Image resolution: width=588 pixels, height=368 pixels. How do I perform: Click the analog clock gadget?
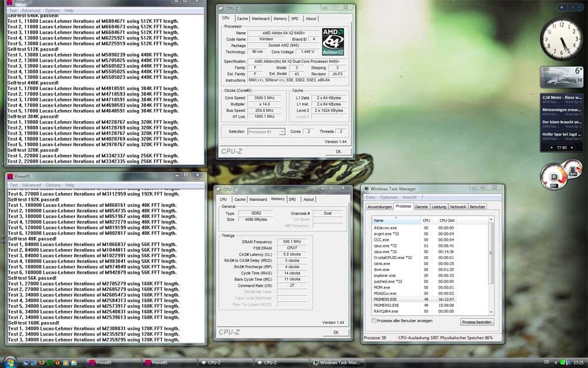tap(562, 39)
